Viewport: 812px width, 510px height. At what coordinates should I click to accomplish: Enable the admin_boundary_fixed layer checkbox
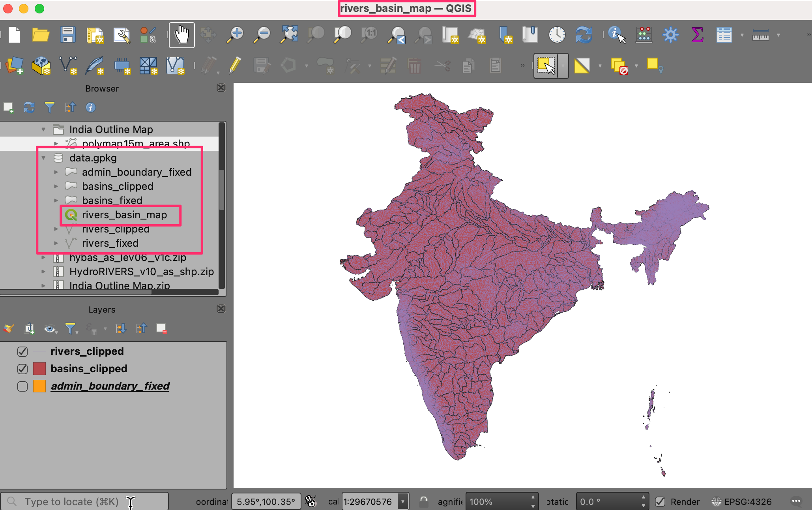[22, 386]
